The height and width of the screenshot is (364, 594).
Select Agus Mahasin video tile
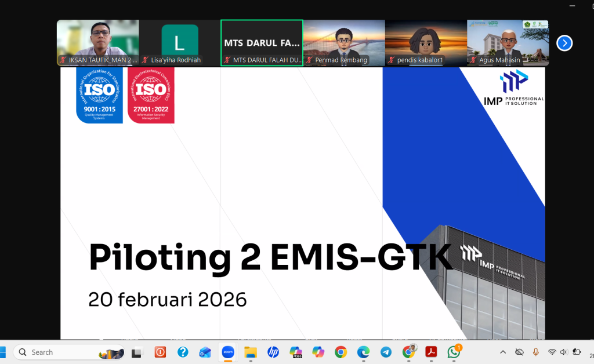tap(508, 43)
